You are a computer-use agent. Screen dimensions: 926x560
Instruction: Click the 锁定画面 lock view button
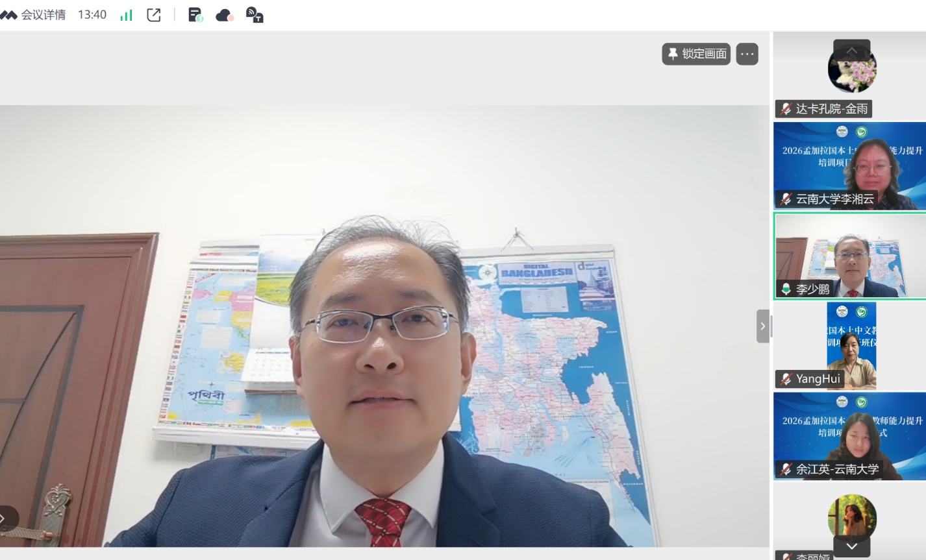pos(696,54)
